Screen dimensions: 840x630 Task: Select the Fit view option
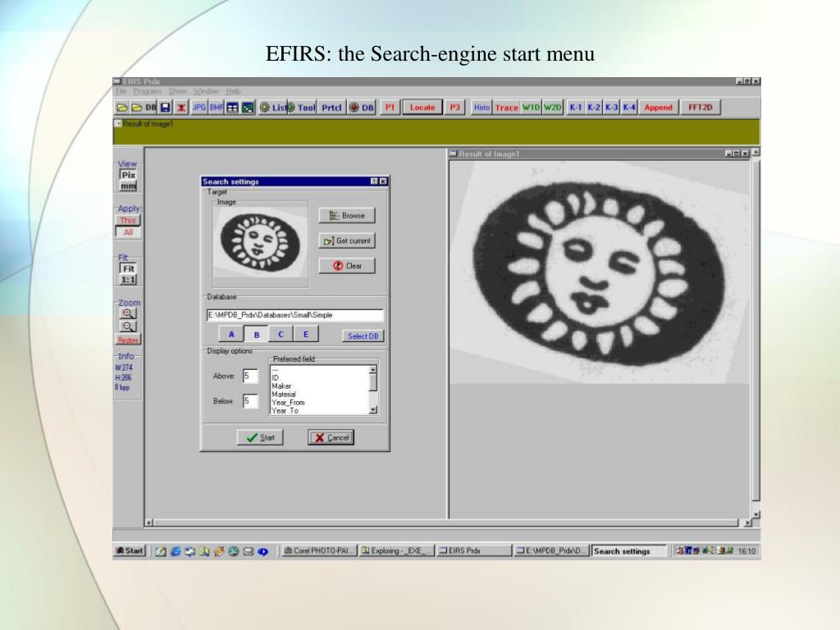tap(128, 268)
